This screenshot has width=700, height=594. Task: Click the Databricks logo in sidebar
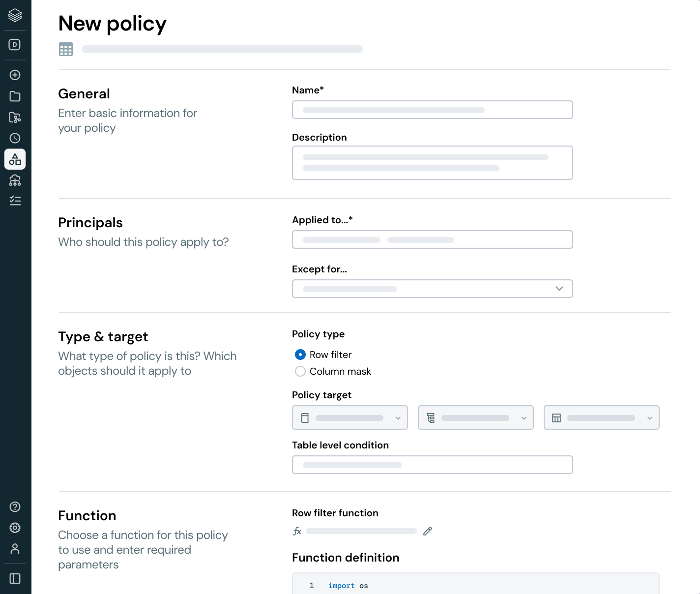[x=15, y=15]
